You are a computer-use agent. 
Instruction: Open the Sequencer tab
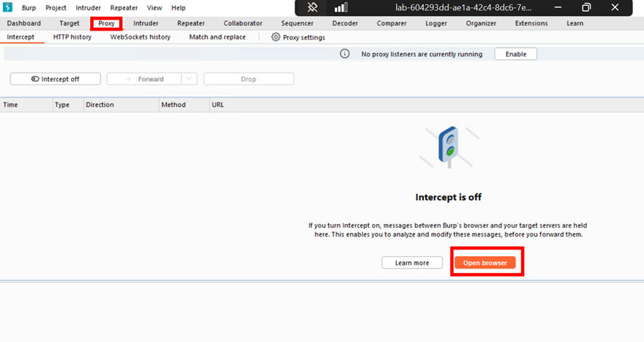point(297,23)
